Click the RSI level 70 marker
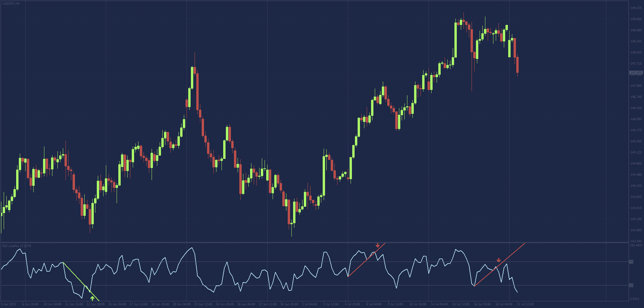This screenshot has width=644, height=308. (x=631, y=262)
